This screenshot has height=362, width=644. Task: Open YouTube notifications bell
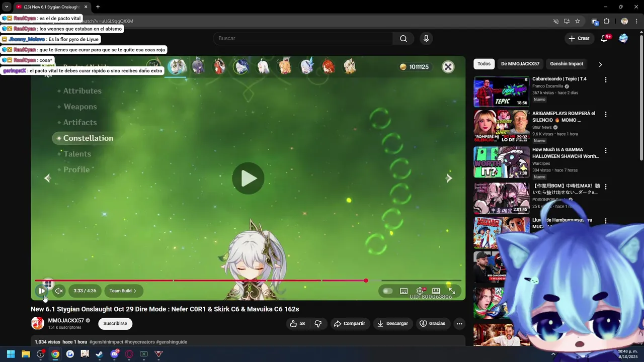tap(605, 38)
